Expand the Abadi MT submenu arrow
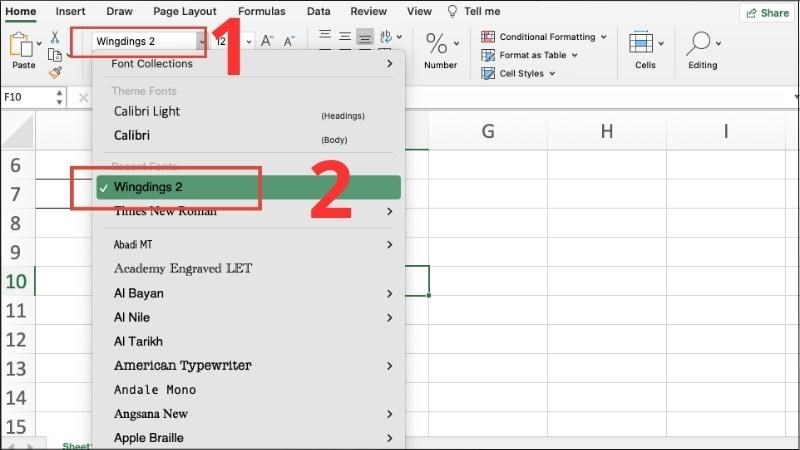This screenshot has height=450, width=800. (390, 245)
